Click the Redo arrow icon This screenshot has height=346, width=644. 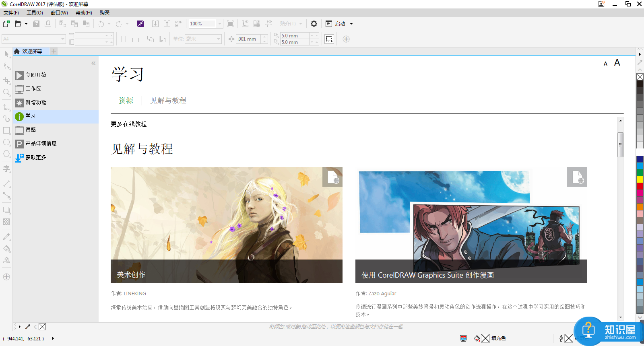click(119, 24)
